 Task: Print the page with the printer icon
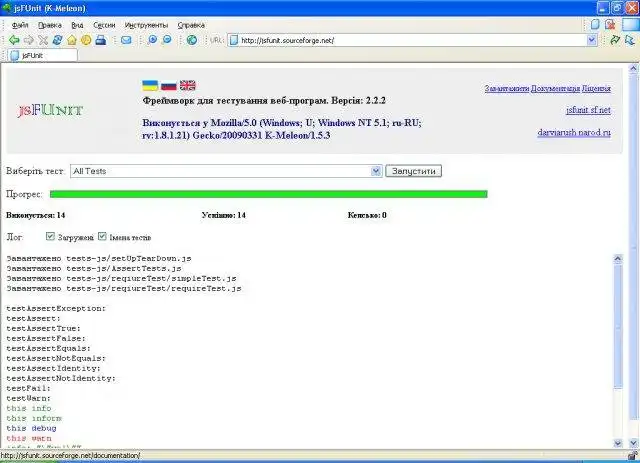pos(101,40)
